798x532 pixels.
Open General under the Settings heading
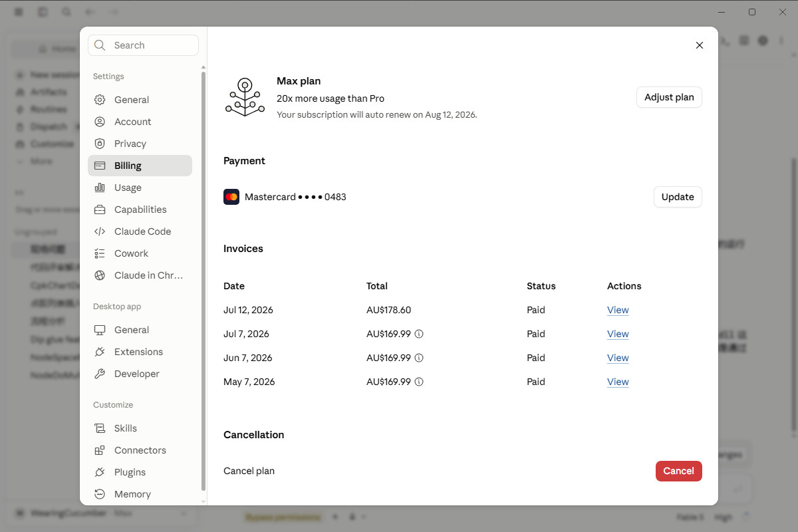pos(140,100)
